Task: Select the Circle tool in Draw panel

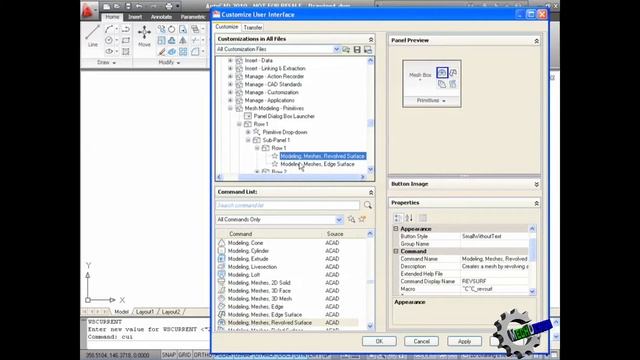Action: click(x=109, y=40)
